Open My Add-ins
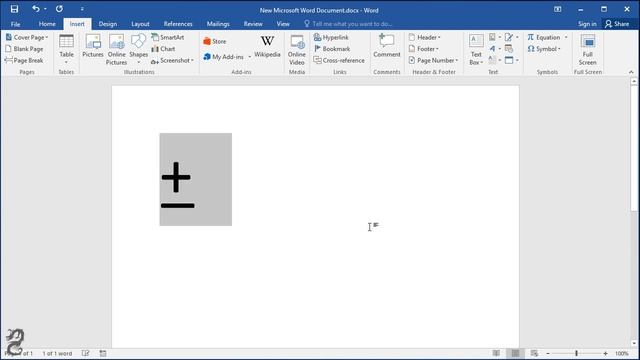Screen dimensions: 640x360 pyautogui.click(x=224, y=57)
